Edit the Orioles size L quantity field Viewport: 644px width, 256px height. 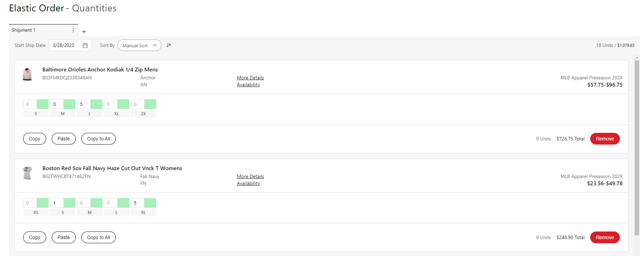(83, 104)
